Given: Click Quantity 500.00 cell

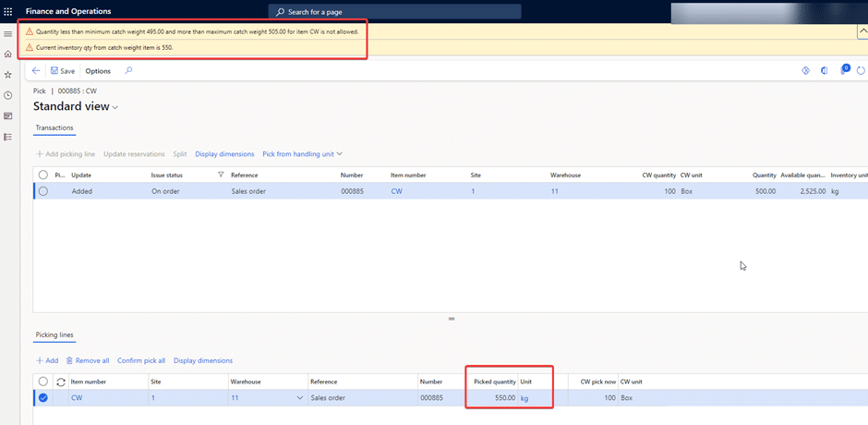Looking at the screenshot, I should click(x=765, y=191).
